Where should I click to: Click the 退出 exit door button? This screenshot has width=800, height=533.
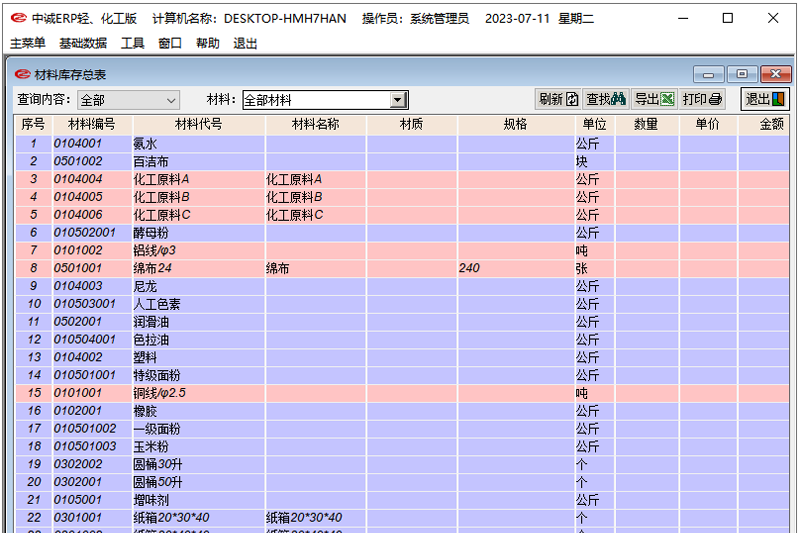[x=764, y=99]
